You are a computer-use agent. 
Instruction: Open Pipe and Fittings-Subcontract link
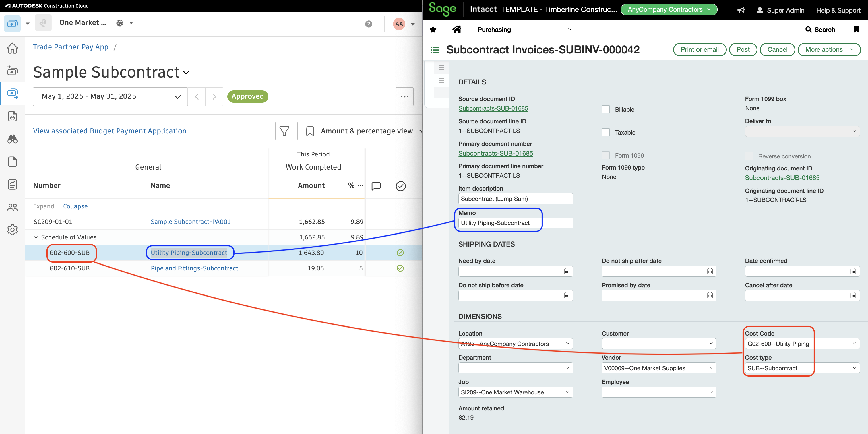click(x=194, y=268)
